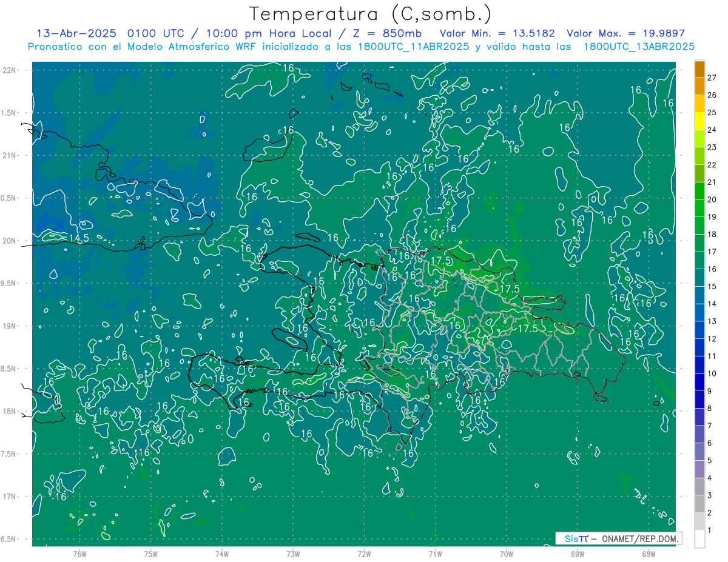Click the '1800UTC_13ABR2025' valid-until time
The image size is (728, 562).
pyautogui.click(x=639, y=47)
